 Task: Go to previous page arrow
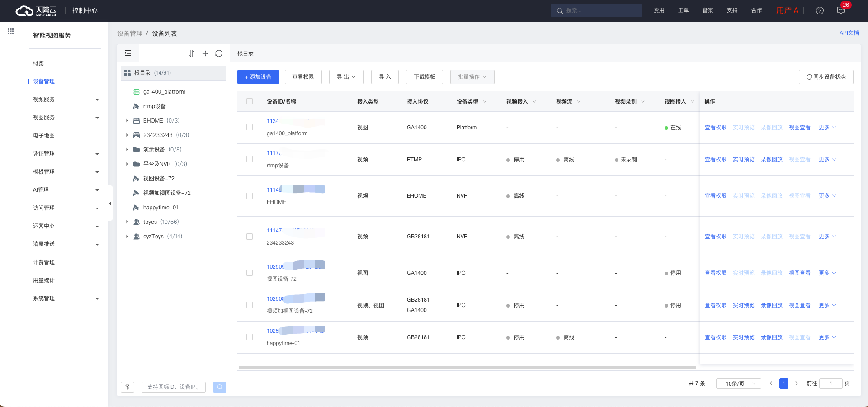coord(771,383)
